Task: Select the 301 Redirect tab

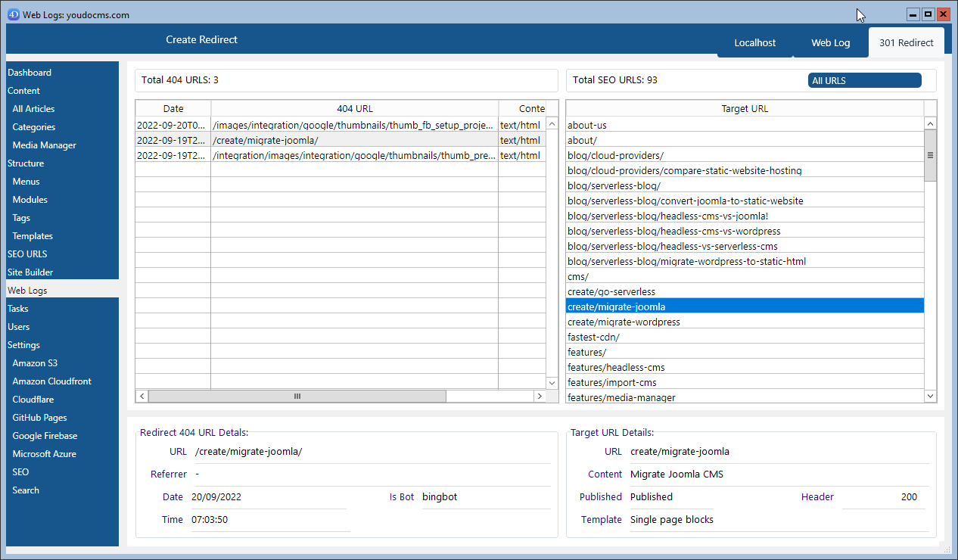Action: point(906,42)
